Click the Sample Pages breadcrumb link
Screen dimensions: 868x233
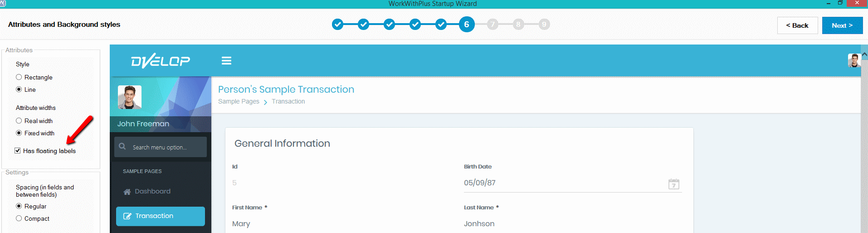[x=239, y=102]
